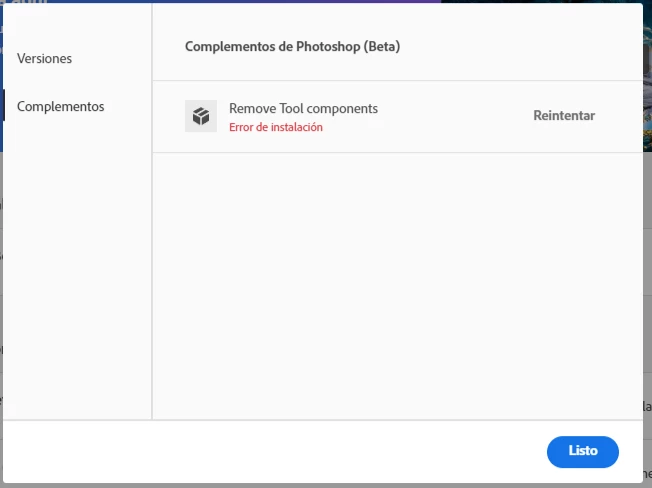Screen dimensions: 652x488
Task: Click the Remove Tool components name
Action: tap(303, 109)
